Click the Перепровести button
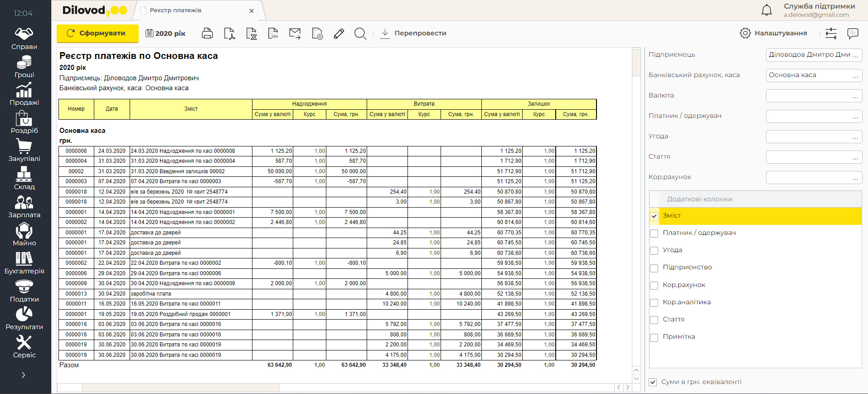The image size is (868, 394). 413,33
